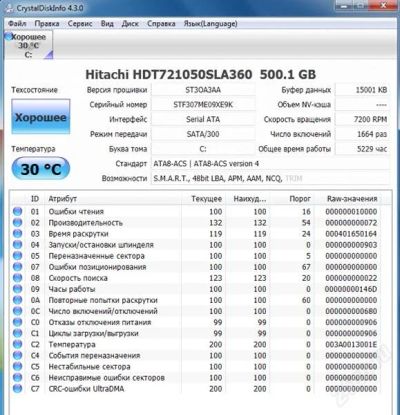Image resolution: width=400 pixels, height=415 pixels.
Task: Select the C: disk tab showing Хорошее 30 °C
Action: pyautogui.click(x=29, y=45)
